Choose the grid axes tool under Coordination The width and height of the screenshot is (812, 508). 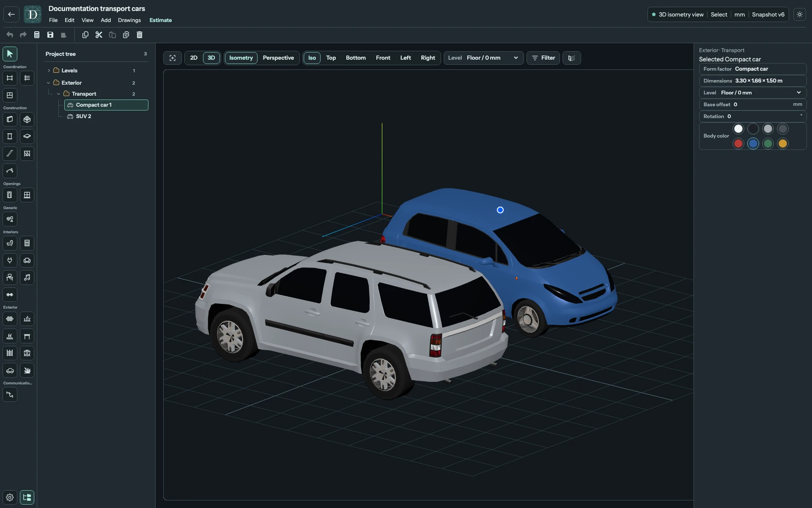pos(10,78)
